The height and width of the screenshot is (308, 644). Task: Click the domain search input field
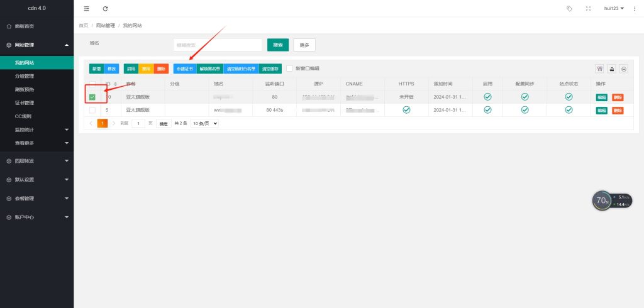coord(217,45)
